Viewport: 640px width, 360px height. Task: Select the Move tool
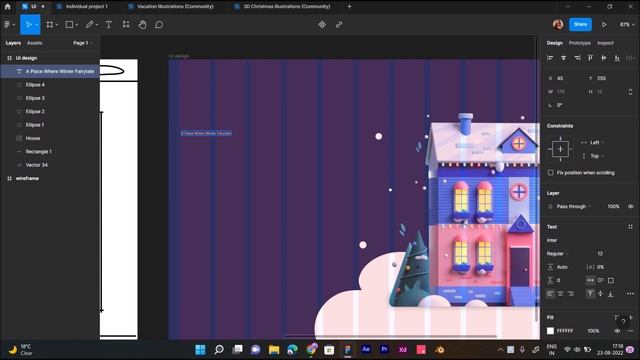pyautogui.click(x=29, y=25)
